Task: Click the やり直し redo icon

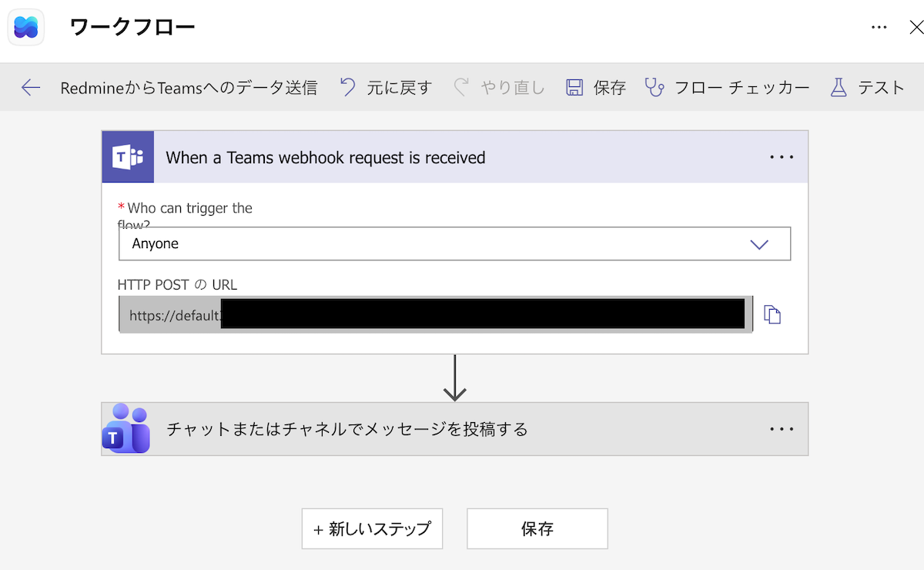Action: coord(461,87)
